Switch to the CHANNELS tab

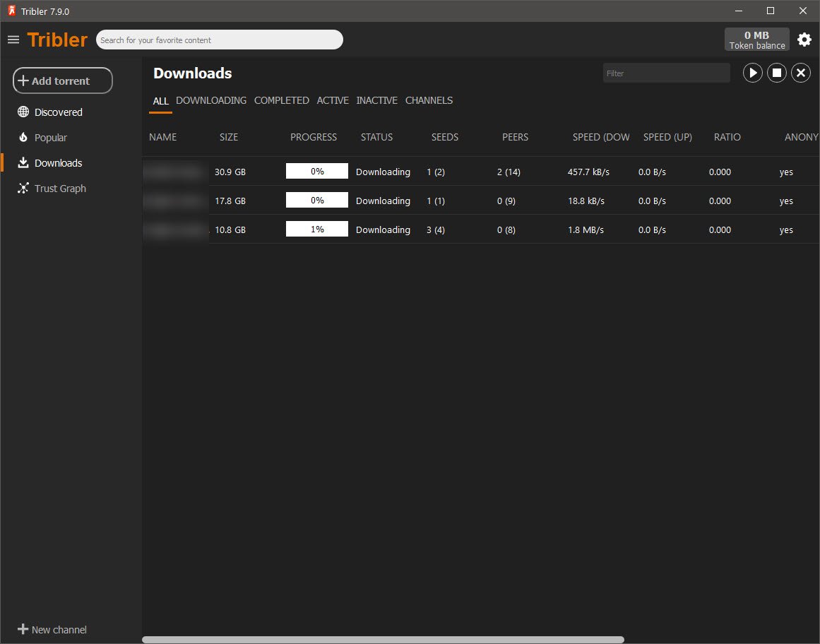(x=429, y=100)
